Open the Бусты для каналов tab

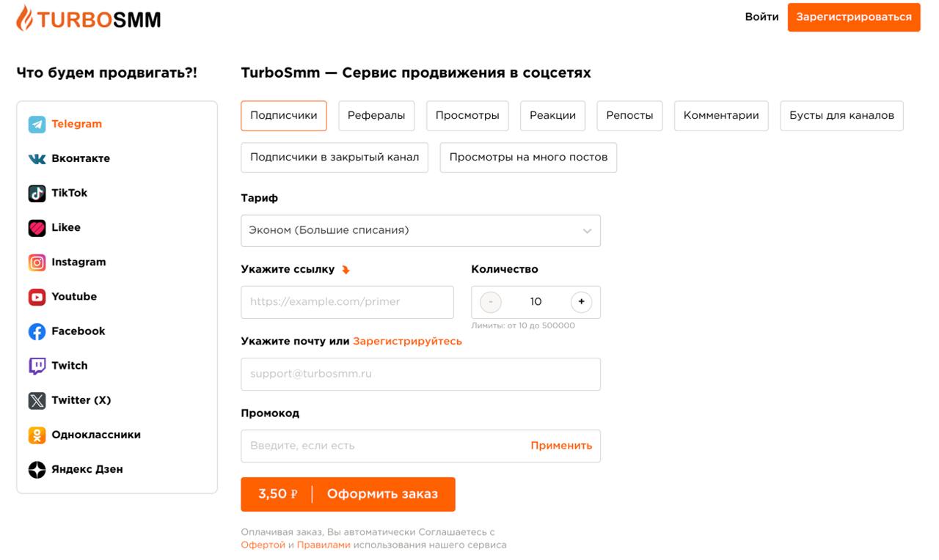(841, 116)
